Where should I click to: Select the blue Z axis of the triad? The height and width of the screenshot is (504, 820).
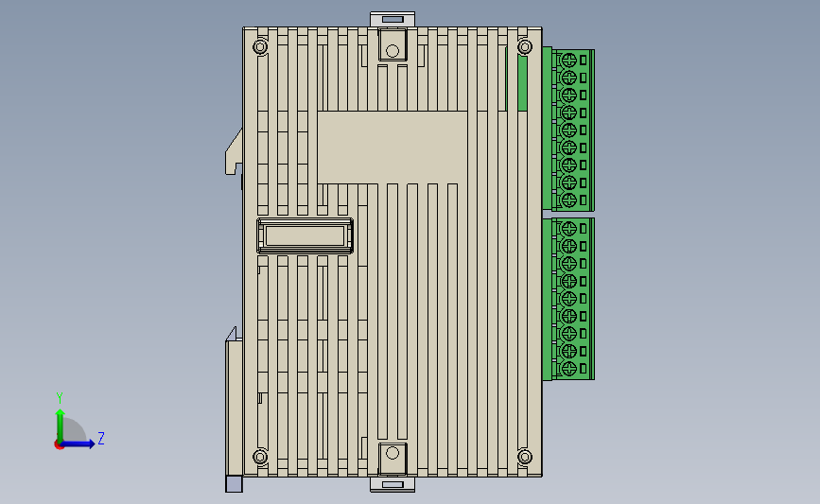click(x=79, y=444)
